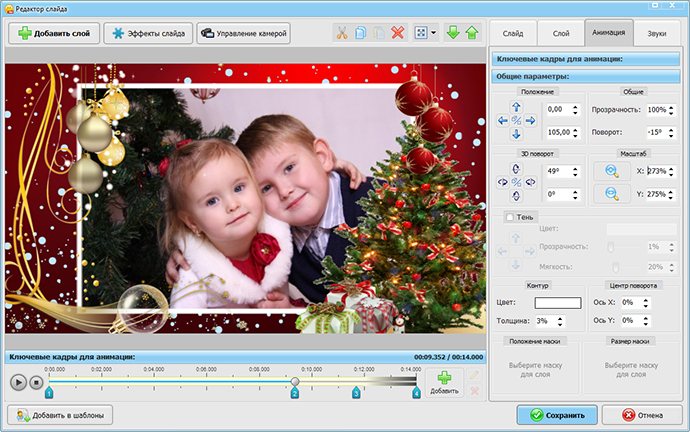Click the Сохранить button
This screenshot has height=432, width=690.
point(557,414)
